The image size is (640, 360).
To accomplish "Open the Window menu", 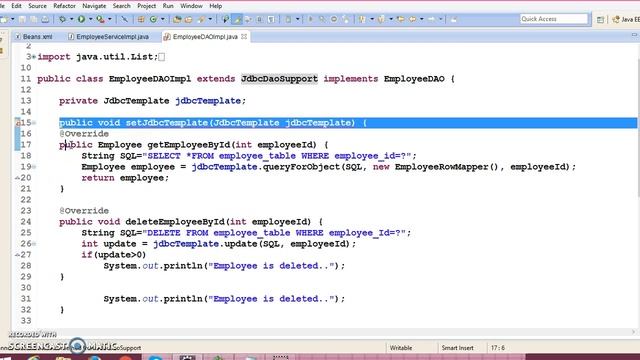I will [191, 6].
